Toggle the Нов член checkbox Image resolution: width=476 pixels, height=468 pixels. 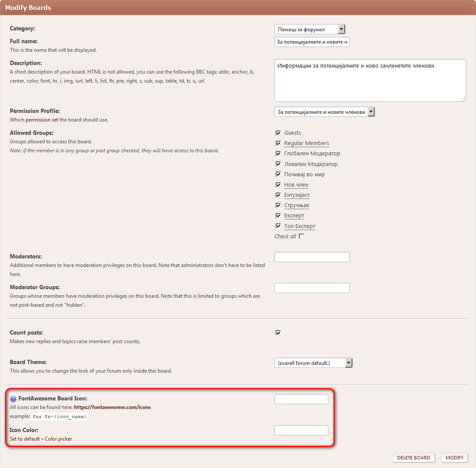tap(278, 185)
